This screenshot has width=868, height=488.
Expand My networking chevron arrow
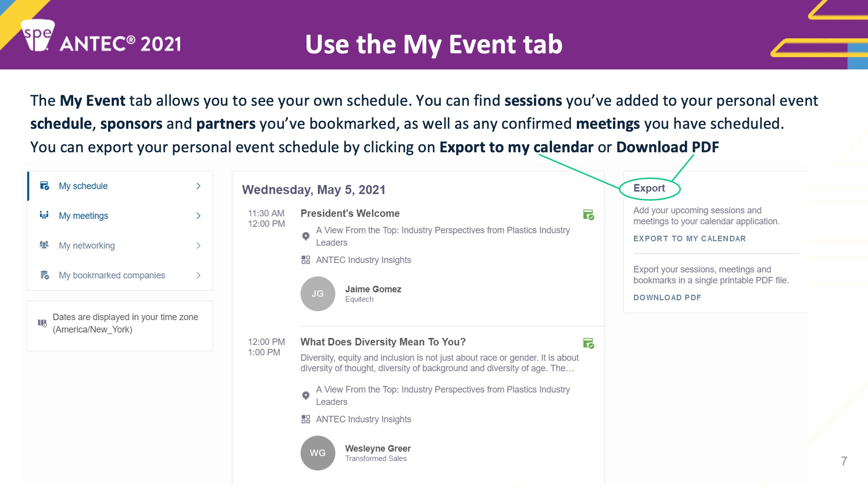(x=198, y=245)
